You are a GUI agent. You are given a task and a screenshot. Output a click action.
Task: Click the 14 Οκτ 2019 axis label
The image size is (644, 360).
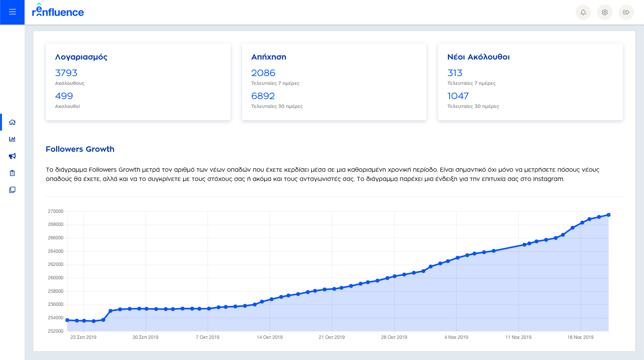(270, 337)
